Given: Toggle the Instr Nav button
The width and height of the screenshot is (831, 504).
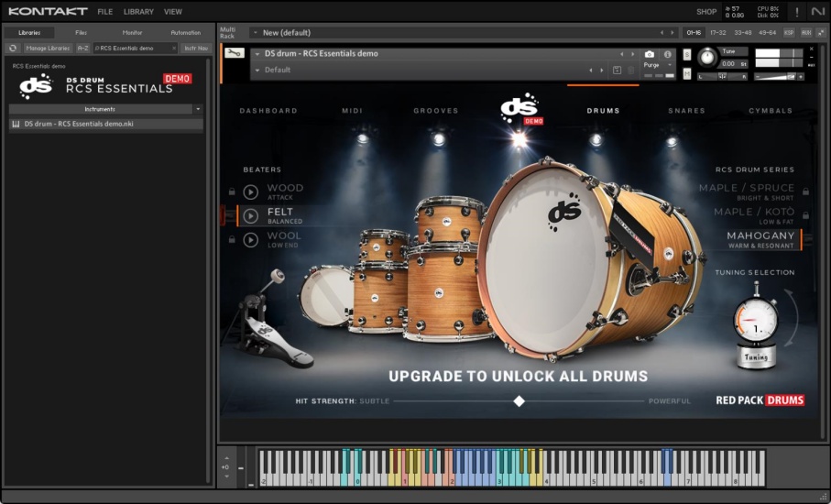Looking at the screenshot, I should point(196,48).
